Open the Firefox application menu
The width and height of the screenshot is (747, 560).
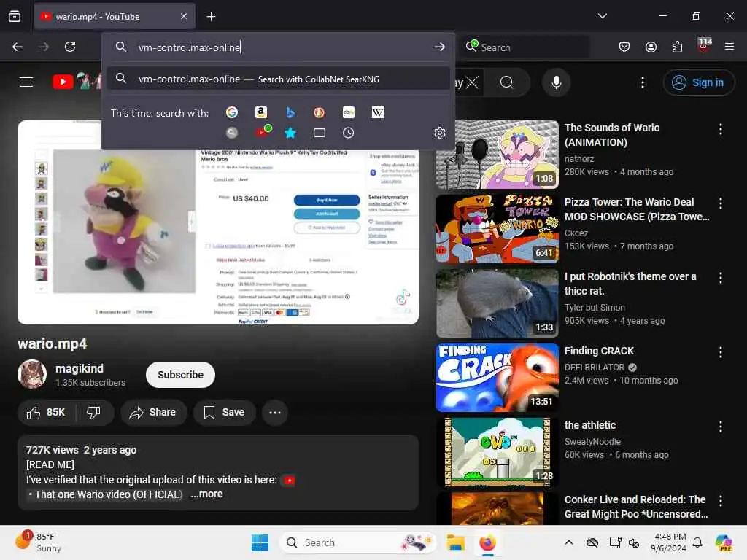[x=729, y=47]
